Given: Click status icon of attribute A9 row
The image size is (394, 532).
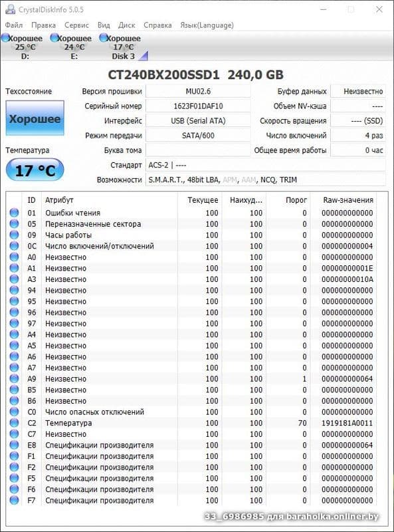Looking at the screenshot, I should pyautogui.click(x=14, y=378).
